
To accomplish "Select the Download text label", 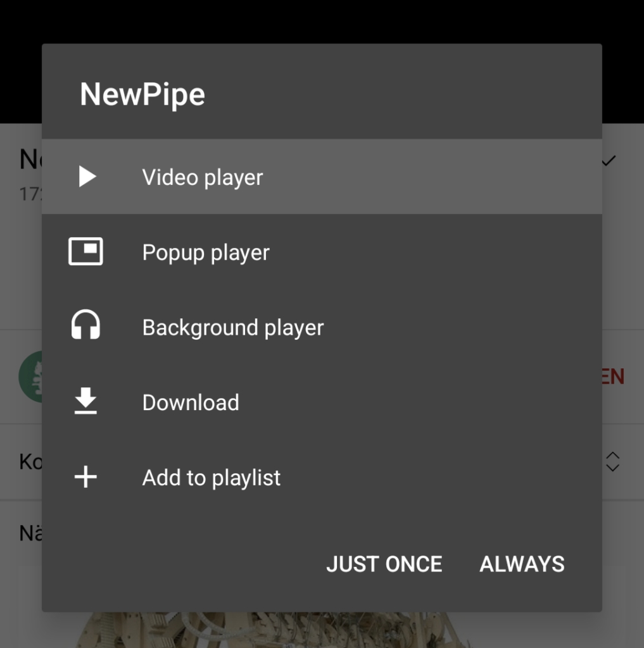I will (x=191, y=402).
